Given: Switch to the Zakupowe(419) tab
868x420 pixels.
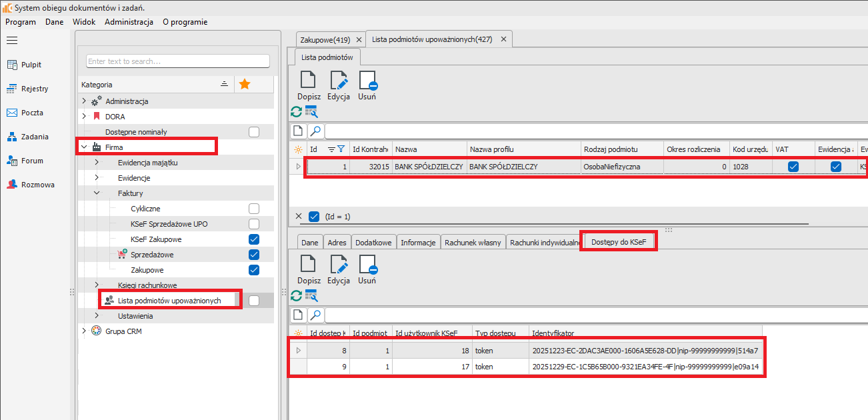Looking at the screenshot, I should coord(325,39).
